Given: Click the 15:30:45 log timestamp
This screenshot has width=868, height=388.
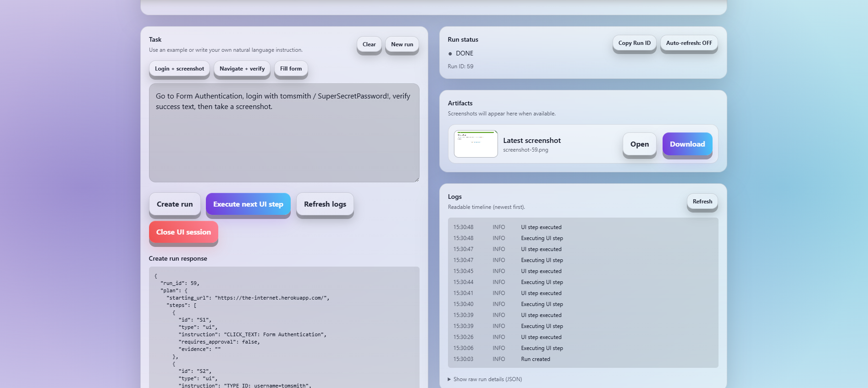Looking at the screenshot, I should tap(463, 271).
